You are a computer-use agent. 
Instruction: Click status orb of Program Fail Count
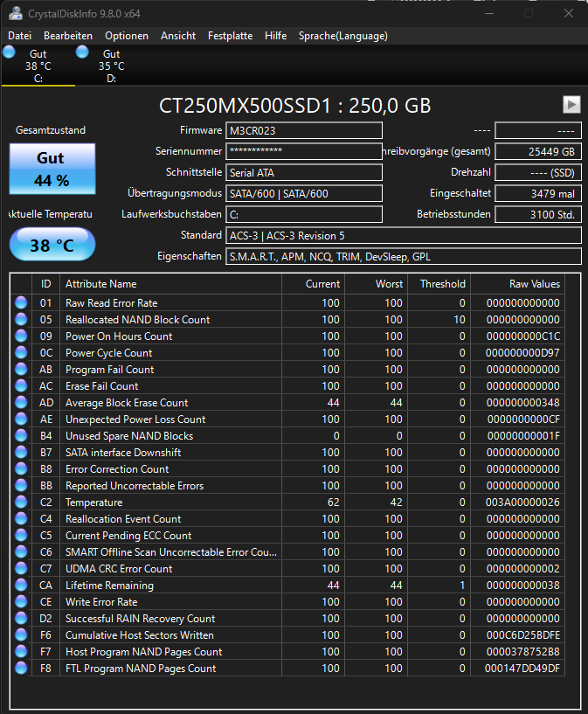(21, 370)
